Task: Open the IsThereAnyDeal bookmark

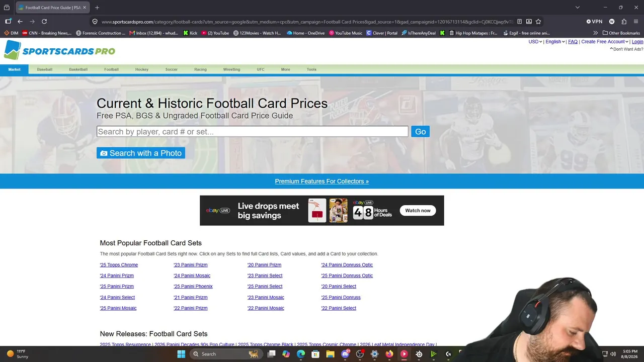Action: pos(419,33)
